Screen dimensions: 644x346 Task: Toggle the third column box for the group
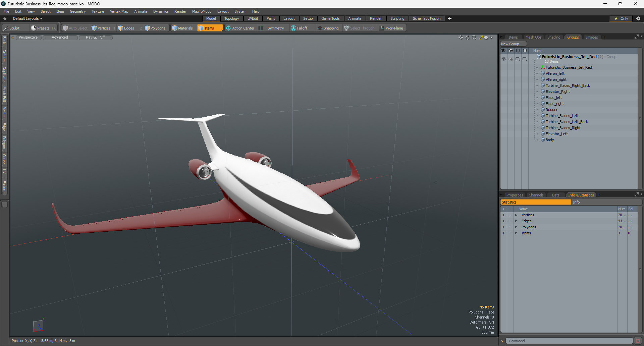(x=518, y=59)
